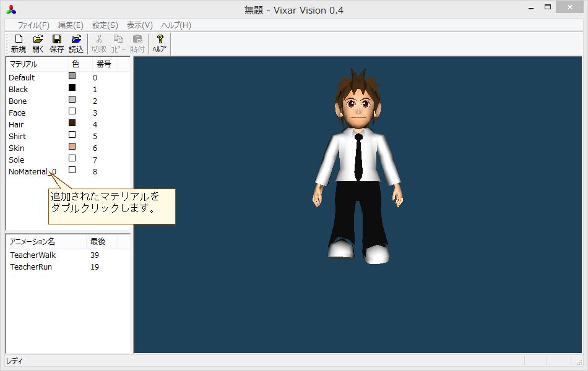Click the 番号 column header
The image size is (588, 371).
[103, 64]
